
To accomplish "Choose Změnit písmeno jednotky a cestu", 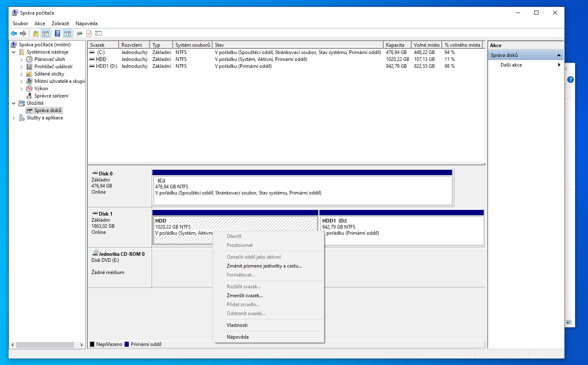I will (264, 266).
